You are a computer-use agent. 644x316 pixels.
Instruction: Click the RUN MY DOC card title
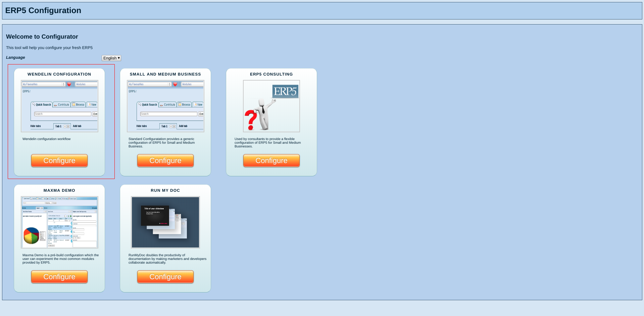[165, 190]
